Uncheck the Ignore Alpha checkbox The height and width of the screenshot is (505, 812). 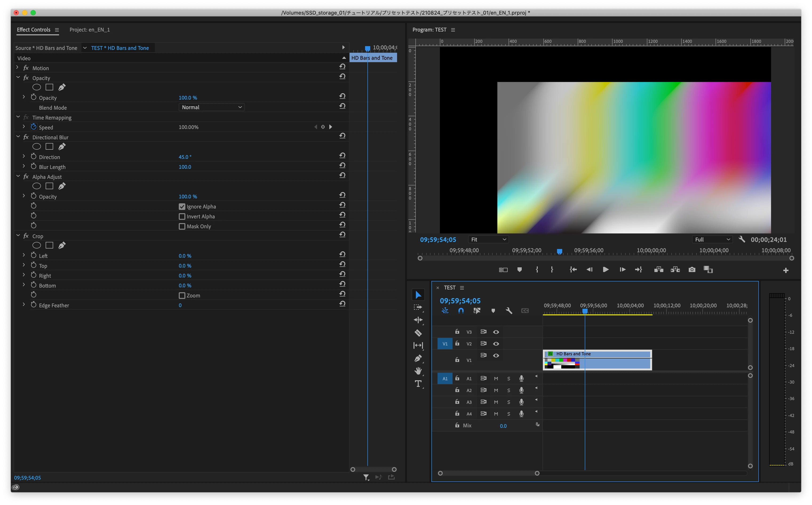[182, 206]
